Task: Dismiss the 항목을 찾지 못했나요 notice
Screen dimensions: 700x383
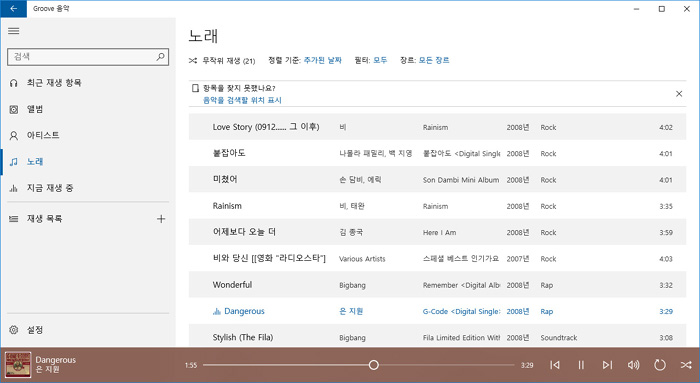Action: [679, 94]
